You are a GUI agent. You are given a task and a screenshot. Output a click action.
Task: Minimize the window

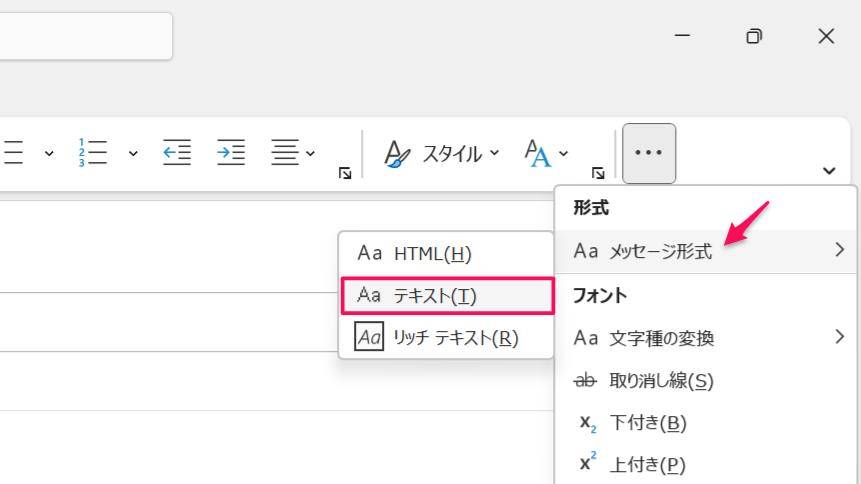pyautogui.click(x=682, y=36)
